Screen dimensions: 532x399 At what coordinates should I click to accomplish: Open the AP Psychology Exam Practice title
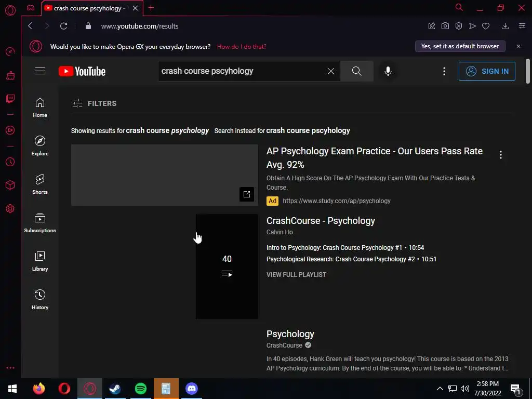pos(375,158)
